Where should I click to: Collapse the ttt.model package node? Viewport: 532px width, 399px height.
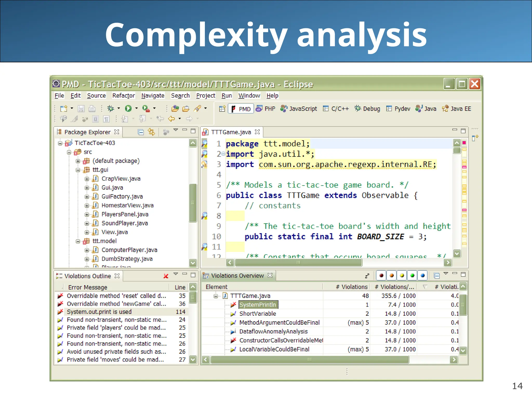78,241
